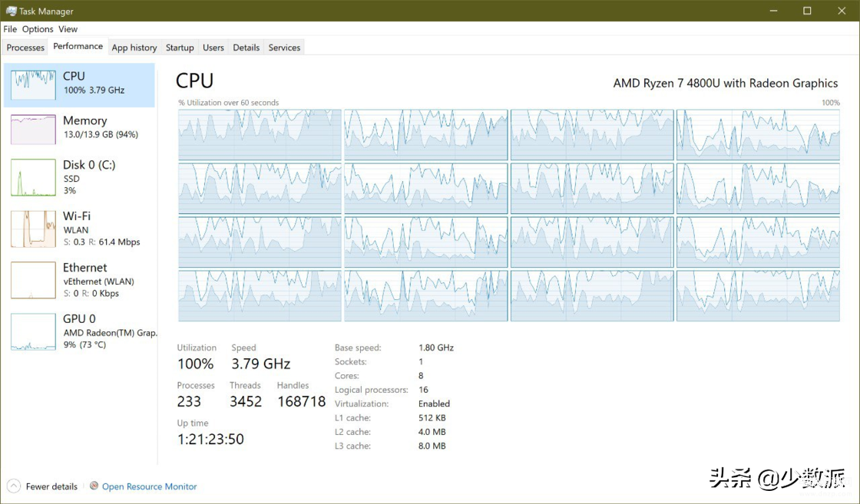Click the Base speed 1.80 GHz value

[436, 348]
